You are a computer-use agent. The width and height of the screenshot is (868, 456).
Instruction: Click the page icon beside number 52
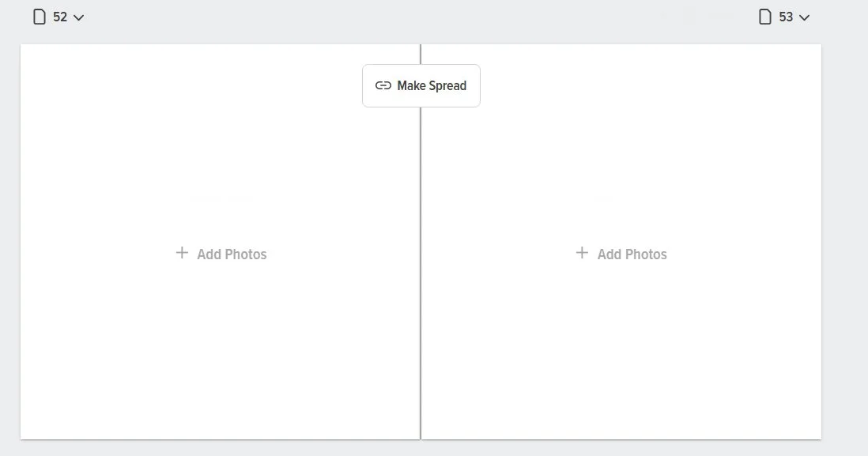pos(40,17)
